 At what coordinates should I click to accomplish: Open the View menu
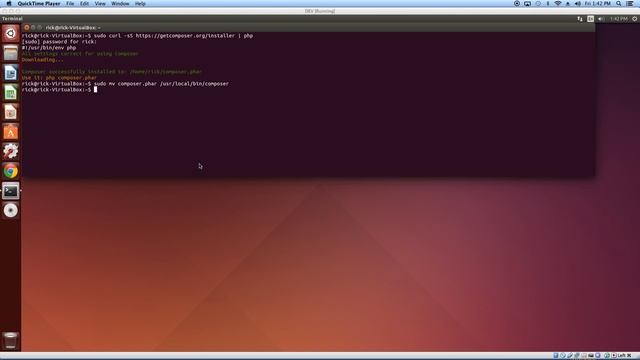[x=100, y=3]
